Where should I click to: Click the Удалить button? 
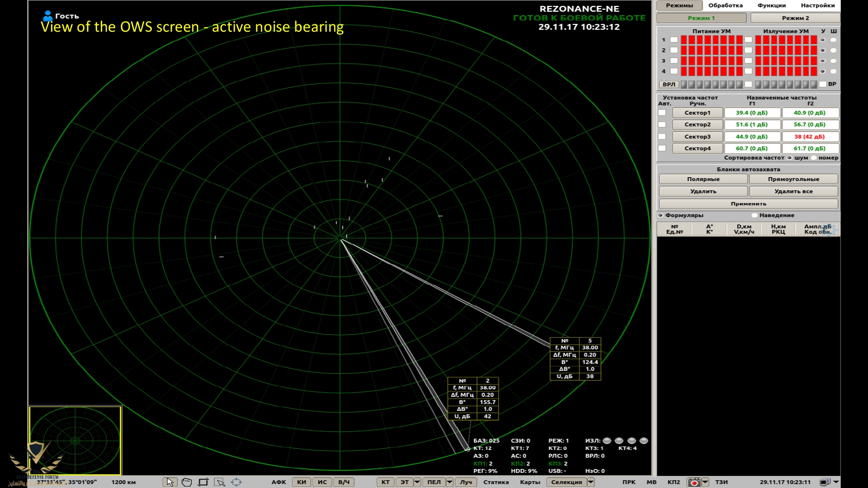pos(703,191)
